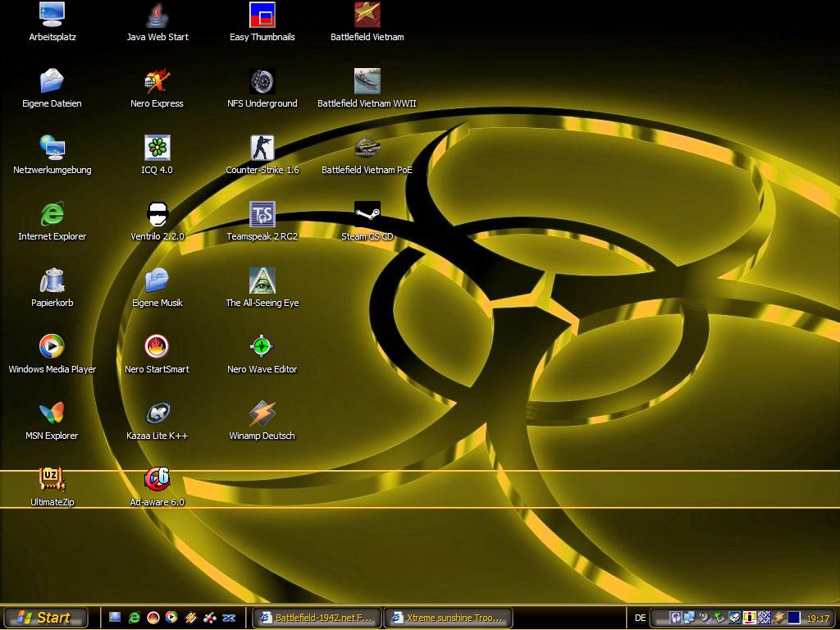
Task: Switch to the Battlefield-1942.net taskbar window
Action: 317,618
